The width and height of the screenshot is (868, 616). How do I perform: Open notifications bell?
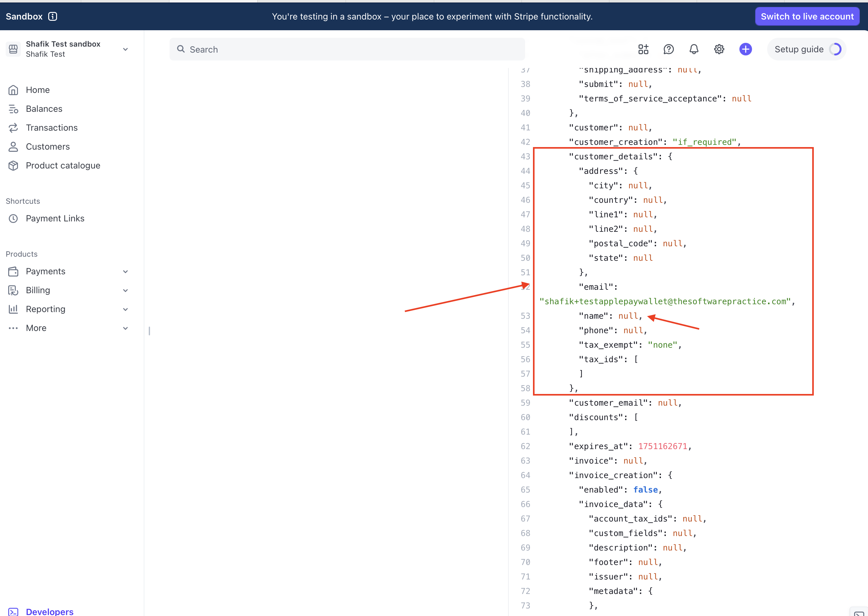(x=694, y=49)
